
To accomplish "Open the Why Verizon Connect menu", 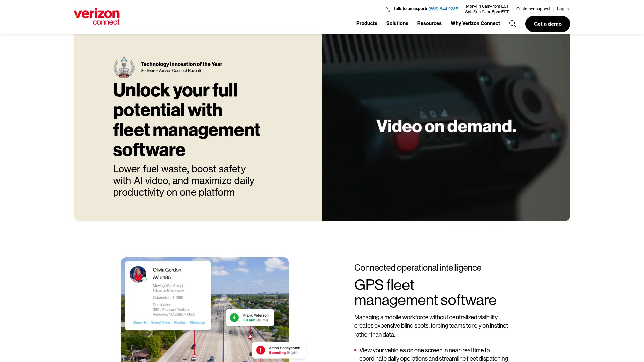I will 475,23.
